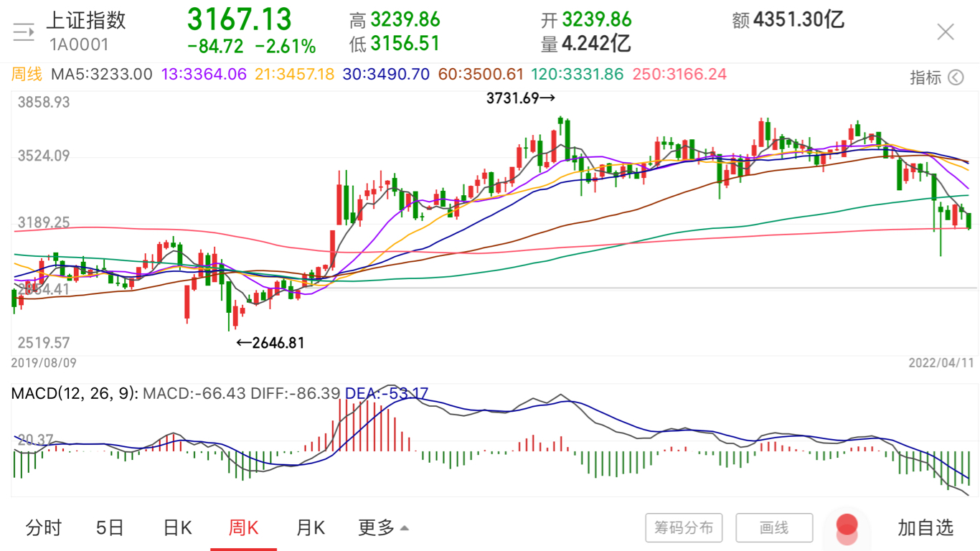Activate the 画线 drawing tool
The image size is (980, 551).
click(774, 528)
